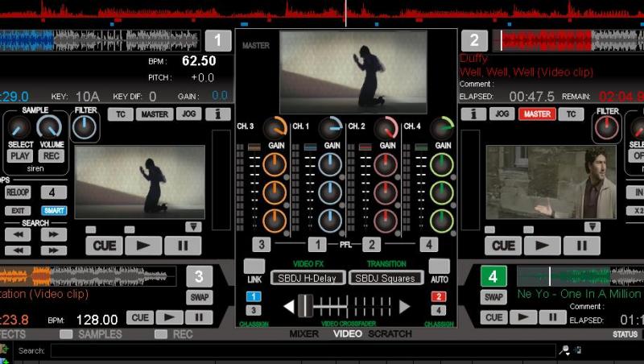Expand deck 2 video dropdown arrow
The height and width of the screenshot is (364, 644).
[x=592, y=227]
